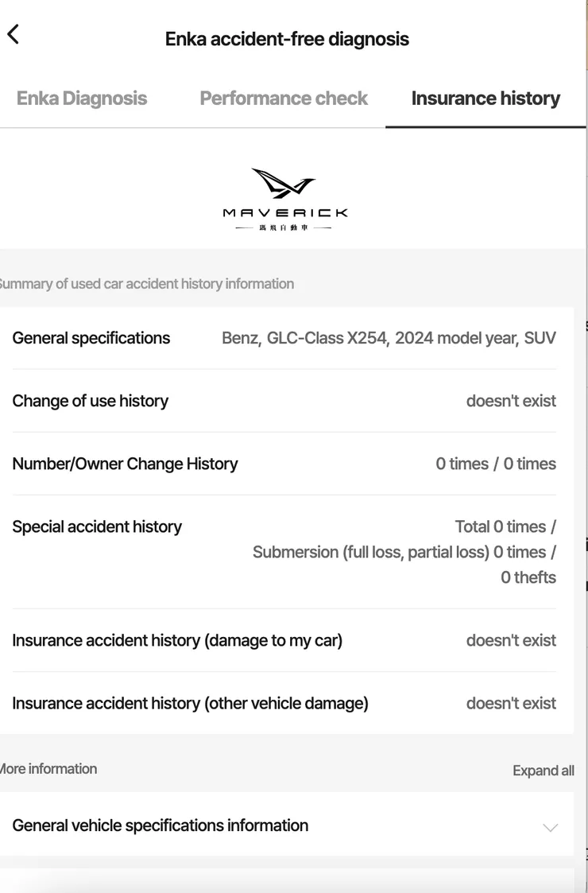Screen dimensions: 588x893
Task: Click the Expand all link
Action: [x=544, y=771]
